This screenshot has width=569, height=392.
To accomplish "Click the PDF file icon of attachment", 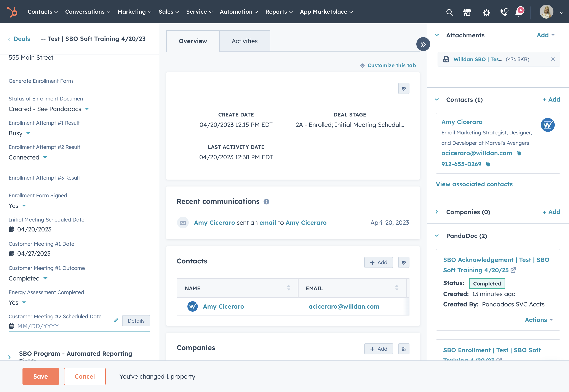I will click(x=446, y=59).
